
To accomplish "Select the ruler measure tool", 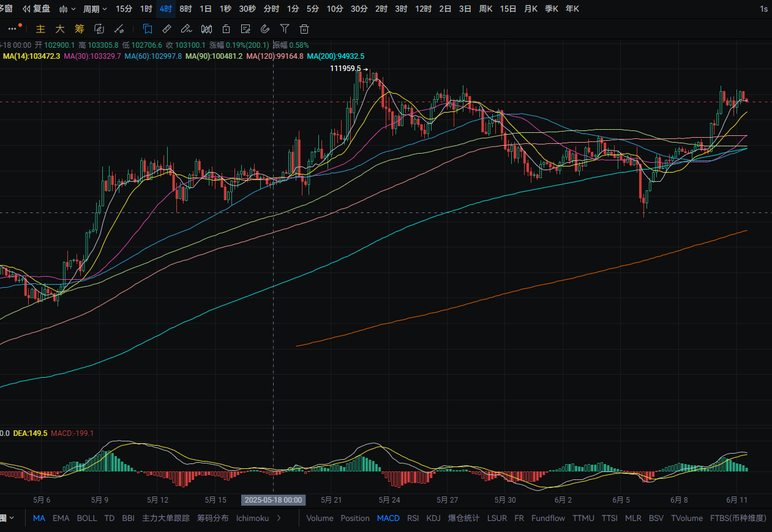I will [167, 29].
